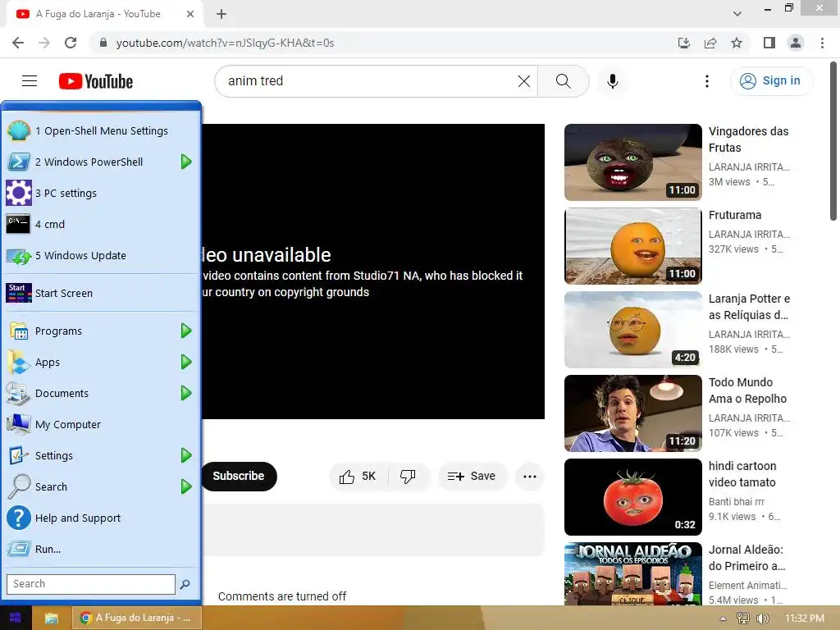Like the video with thumbs up
This screenshot has width=840, height=630.
pyautogui.click(x=358, y=477)
